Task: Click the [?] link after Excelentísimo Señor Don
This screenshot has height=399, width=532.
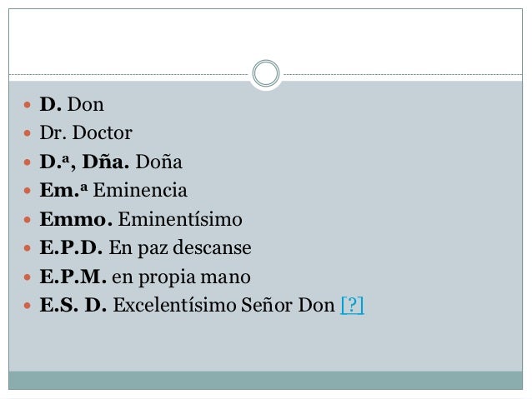Action: pos(352,305)
